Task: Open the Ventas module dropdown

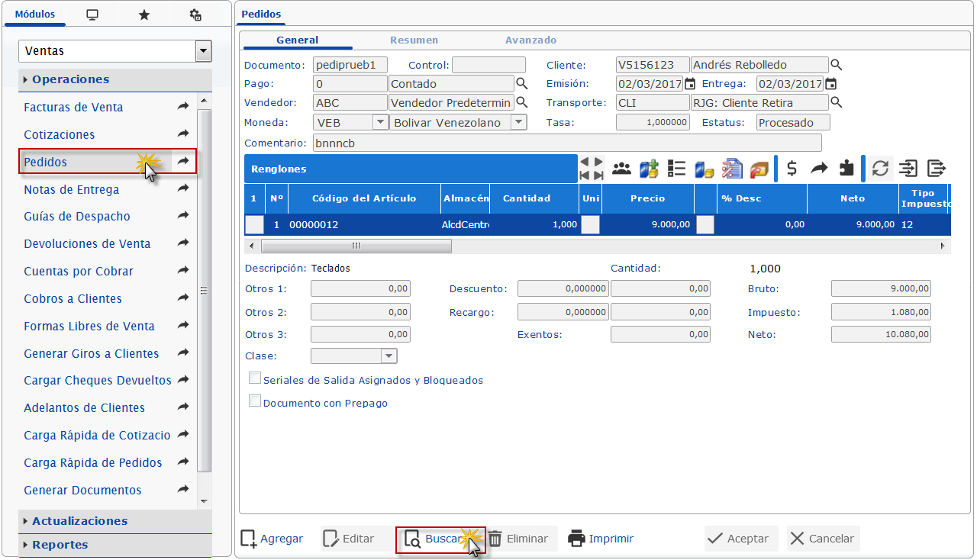Action: click(203, 51)
